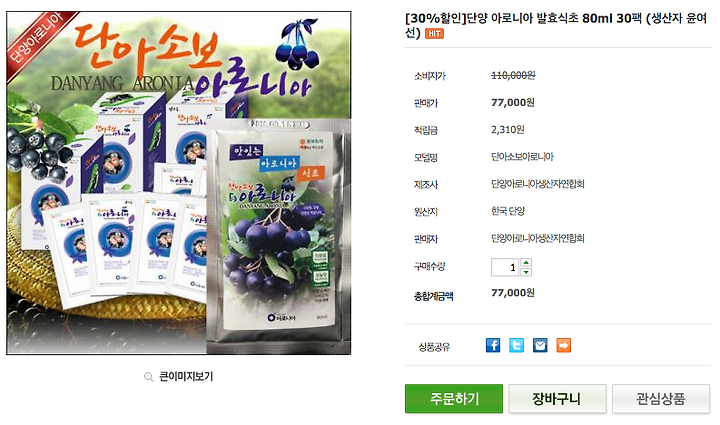Viewport: 720px width, 425px height.
Task: Open the 큰이미지보기 large image link
Action: (186, 377)
